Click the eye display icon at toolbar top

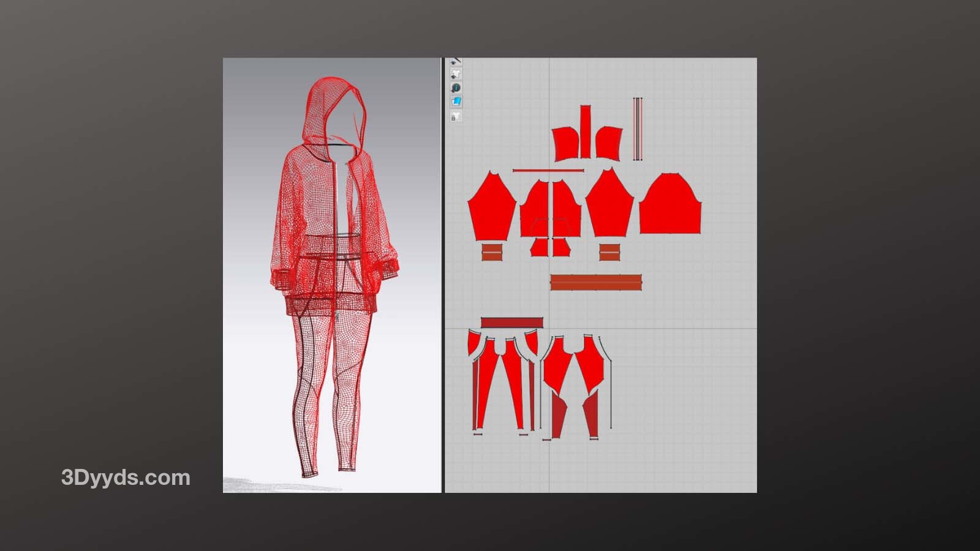pos(455,62)
